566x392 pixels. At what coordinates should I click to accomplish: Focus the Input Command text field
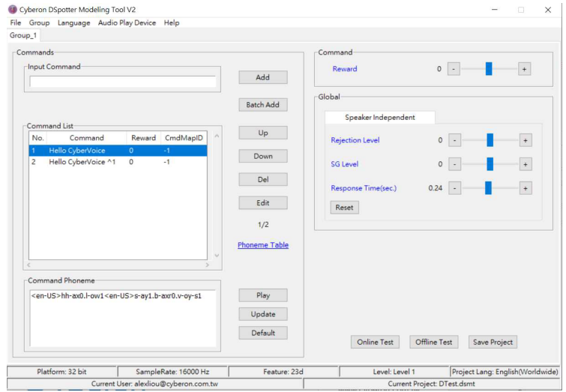[123, 81]
